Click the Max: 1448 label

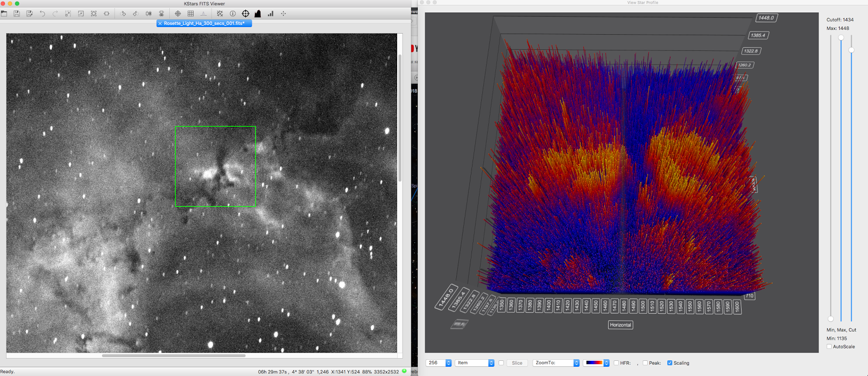[838, 28]
